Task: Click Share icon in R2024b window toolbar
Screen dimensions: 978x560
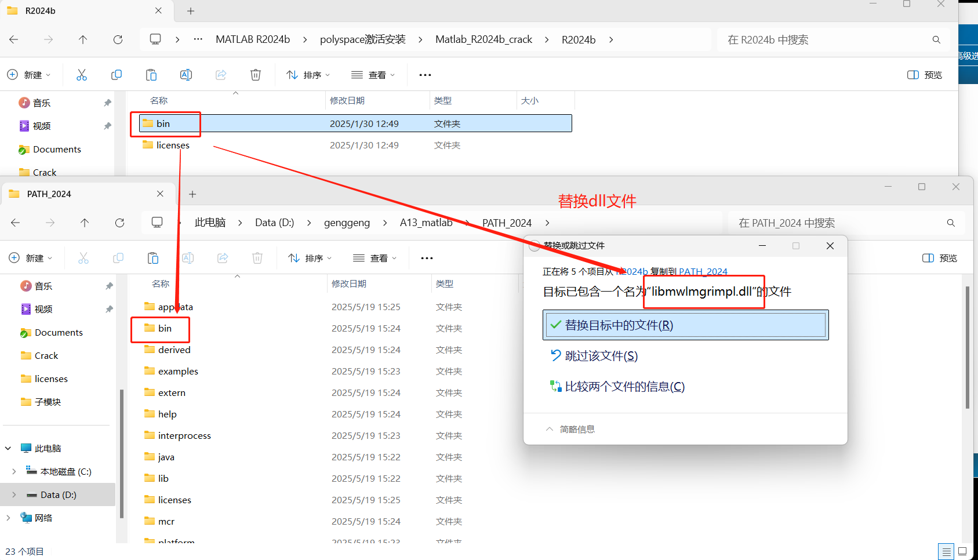Action: tap(221, 75)
